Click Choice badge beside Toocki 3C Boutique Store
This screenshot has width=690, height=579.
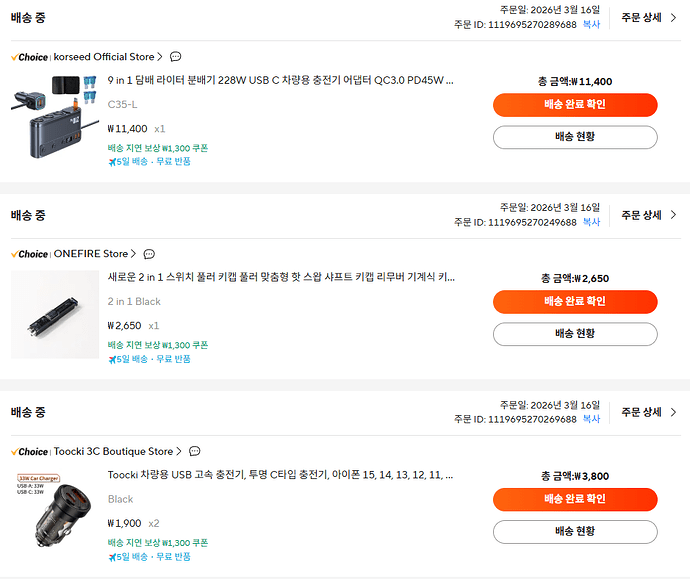(x=30, y=452)
